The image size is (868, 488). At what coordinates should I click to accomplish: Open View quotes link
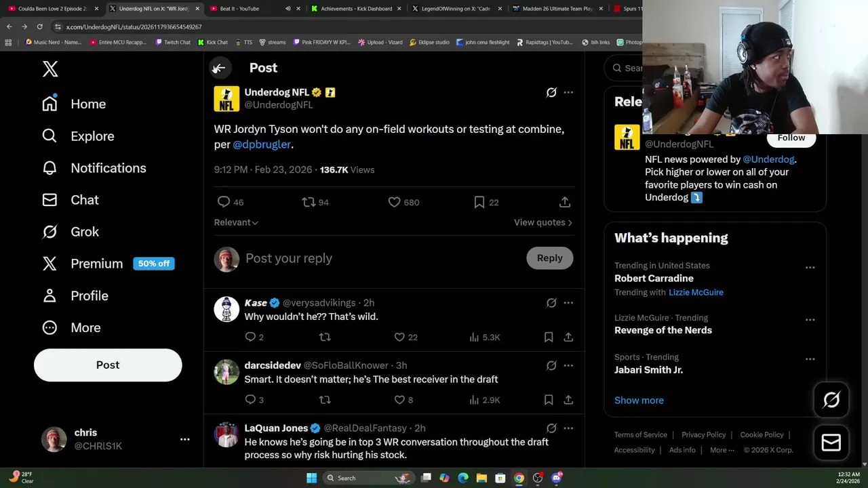(543, 222)
